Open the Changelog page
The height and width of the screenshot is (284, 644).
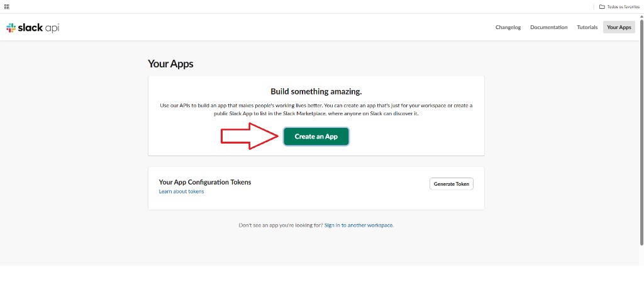[x=508, y=27]
